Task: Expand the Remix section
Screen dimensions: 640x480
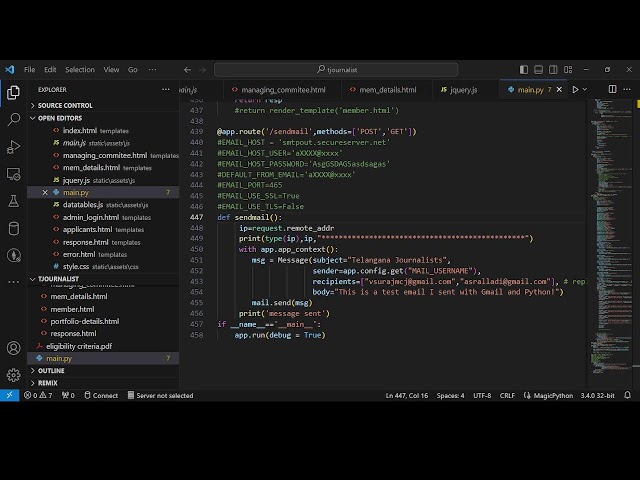Action: (103, 383)
